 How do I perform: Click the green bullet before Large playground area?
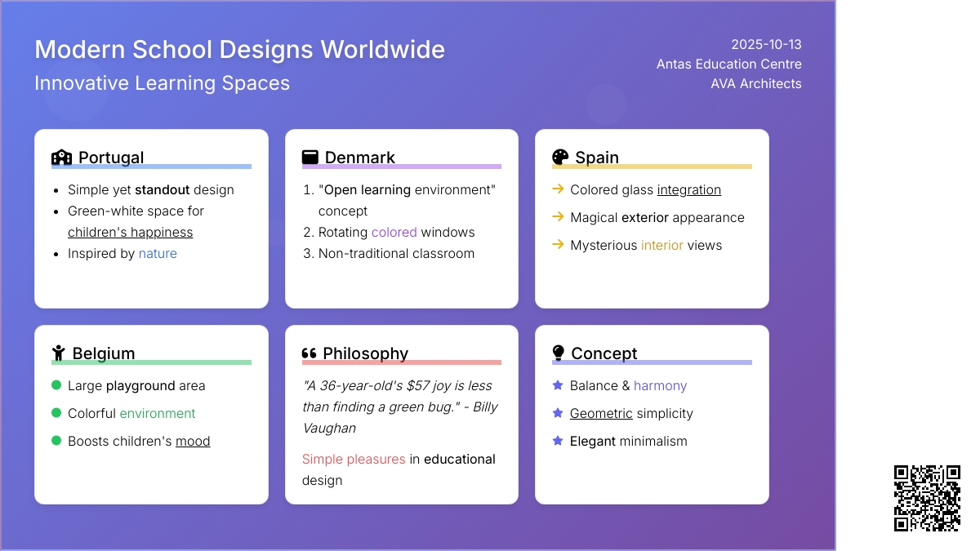(x=56, y=385)
